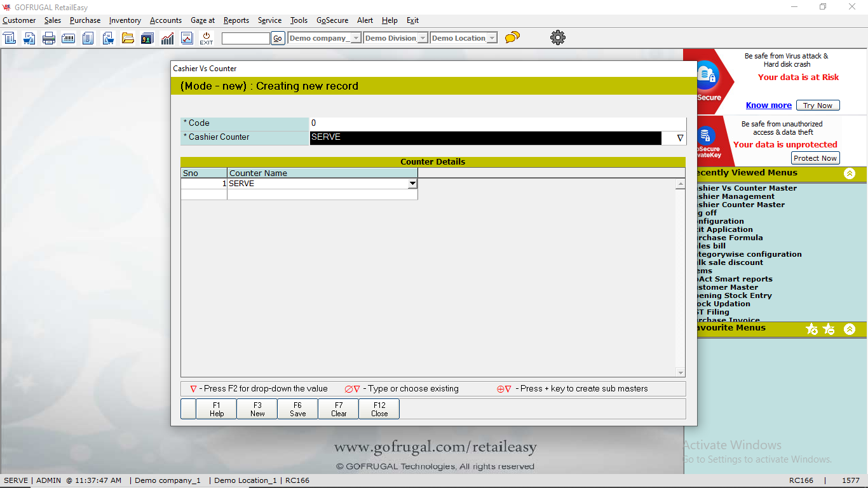Click the add-favourite star icon
The image size is (868, 488).
(x=811, y=329)
